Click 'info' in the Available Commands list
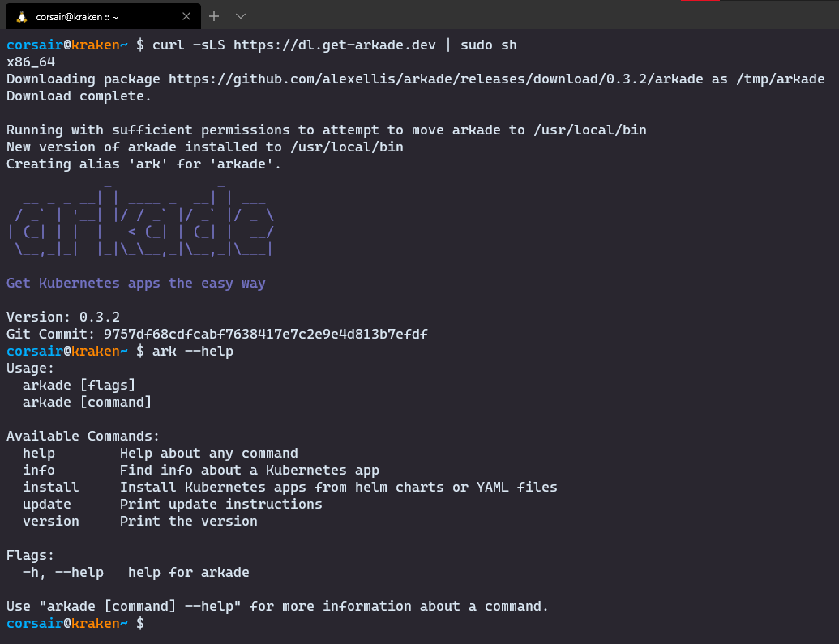This screenshot has height=644, width=839. 39,471
